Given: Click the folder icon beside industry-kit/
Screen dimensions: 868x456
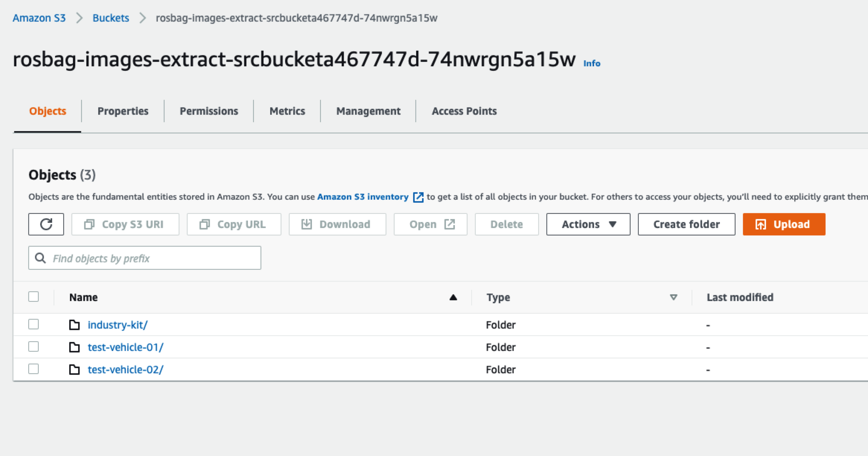Looking at the screenshot, I should (x=74, y=325).
